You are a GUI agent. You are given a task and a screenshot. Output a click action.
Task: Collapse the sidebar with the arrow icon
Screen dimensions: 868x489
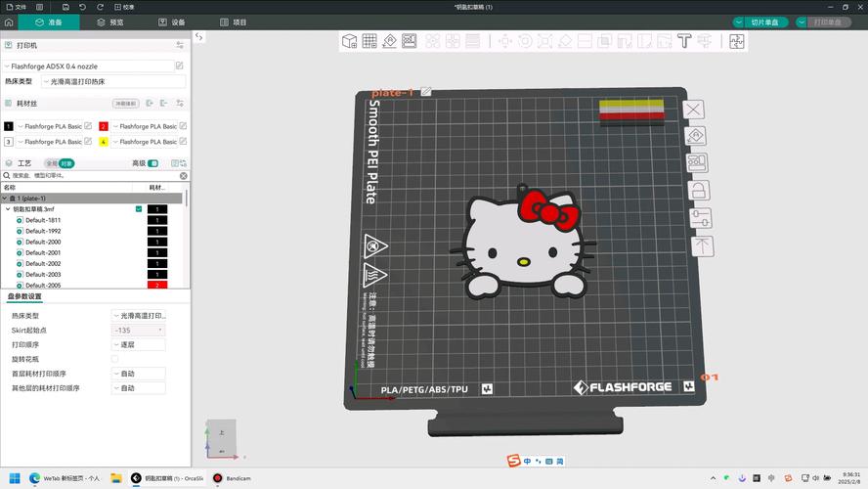pos(198,36)
